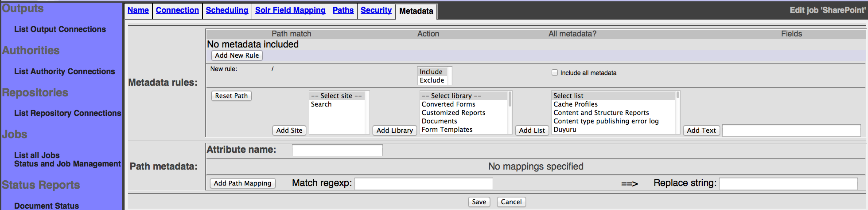Go to the Security tab
The height and width of the screenshot is (210, 868).
click(x=376, y=10)
